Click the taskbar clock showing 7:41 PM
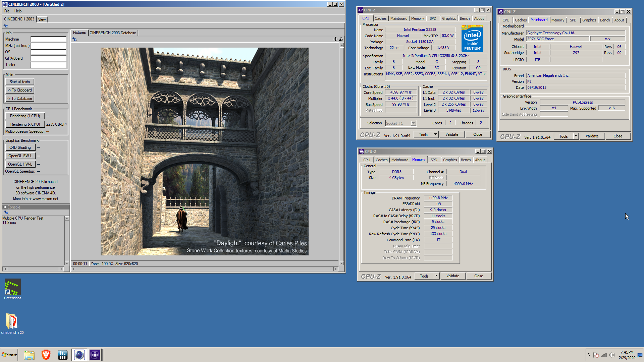This screenshot has width=644, height=362. pyautogui.click(x=627, y=355)
